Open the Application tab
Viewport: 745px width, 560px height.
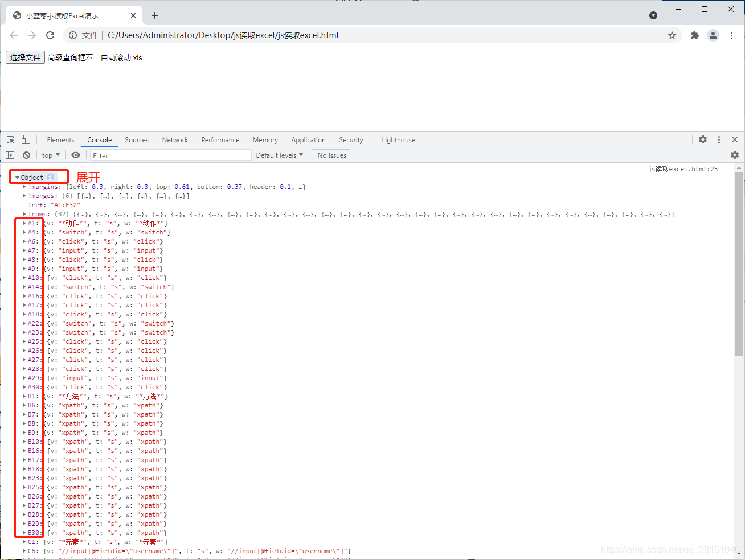coord(309,140)
